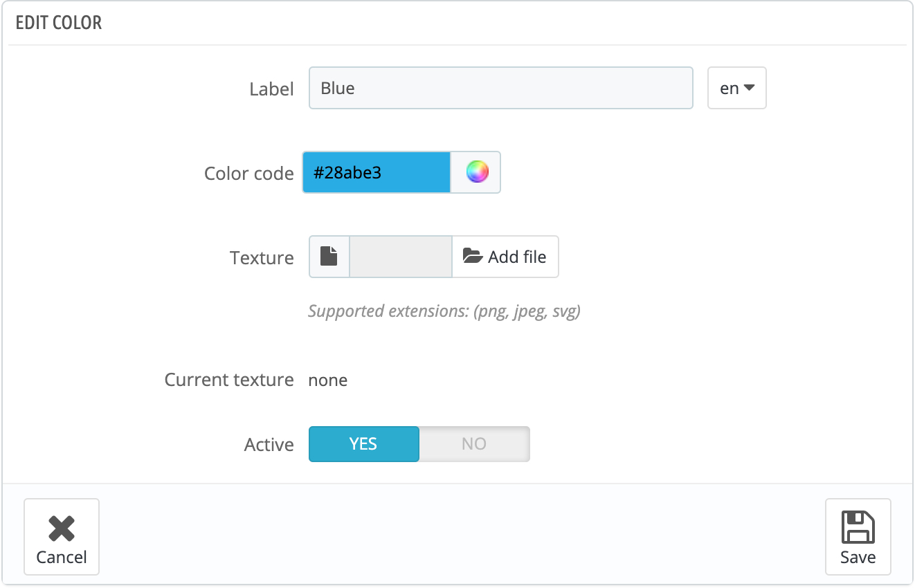Switch the Active toggle to NO
Viewport: 915px width, 588px height.
(474, 443)
